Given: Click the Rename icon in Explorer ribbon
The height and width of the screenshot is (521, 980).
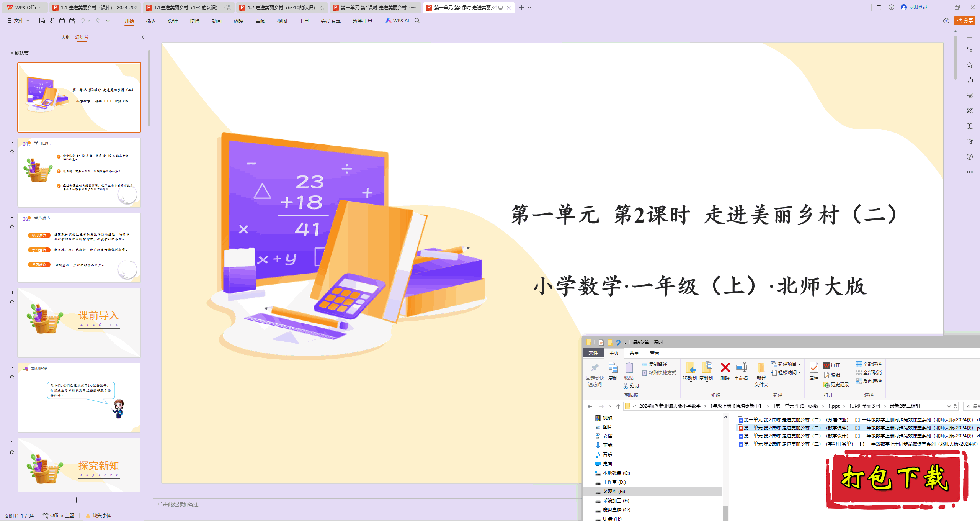Looking at the screenshot, I should [742, 368].
